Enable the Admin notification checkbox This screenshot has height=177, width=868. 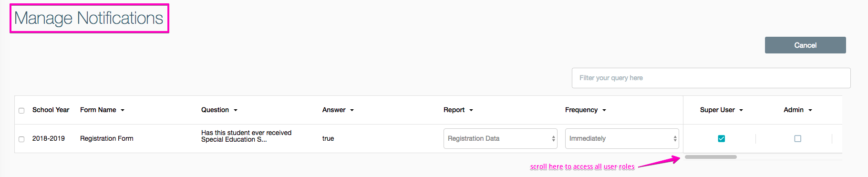click(798, 139)
